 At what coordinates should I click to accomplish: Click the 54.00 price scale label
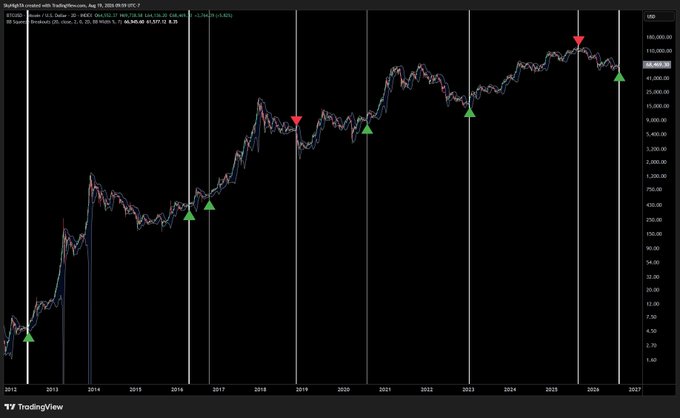[653, 262]
